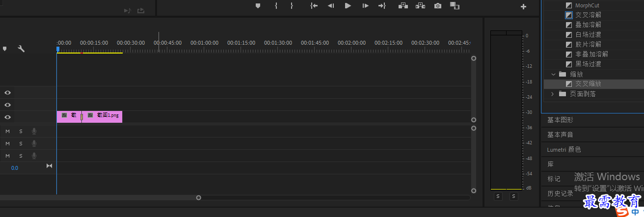Solo the third audio track
The image size is (644, 217).
[x=21, y=156]
